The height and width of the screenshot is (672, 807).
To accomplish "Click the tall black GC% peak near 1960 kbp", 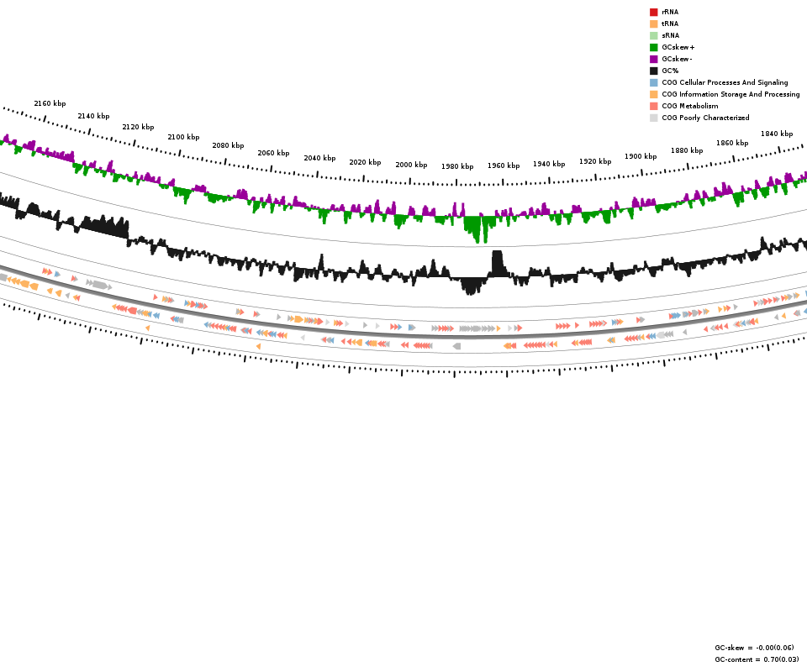I will tap(497, 263).
